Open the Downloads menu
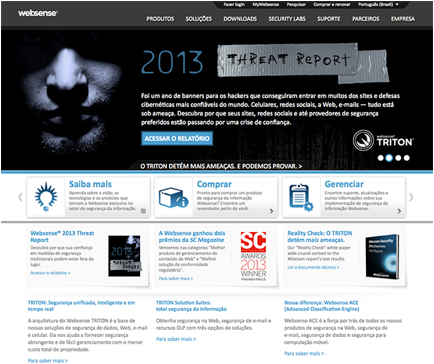The height and width of the screenshot is (364, 434). coord(240,19)
